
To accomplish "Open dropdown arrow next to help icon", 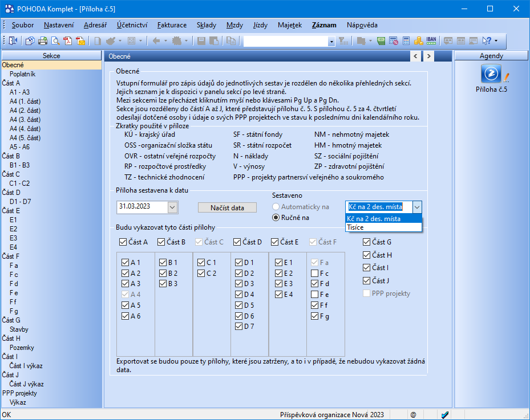I will (x=496, y=41).
